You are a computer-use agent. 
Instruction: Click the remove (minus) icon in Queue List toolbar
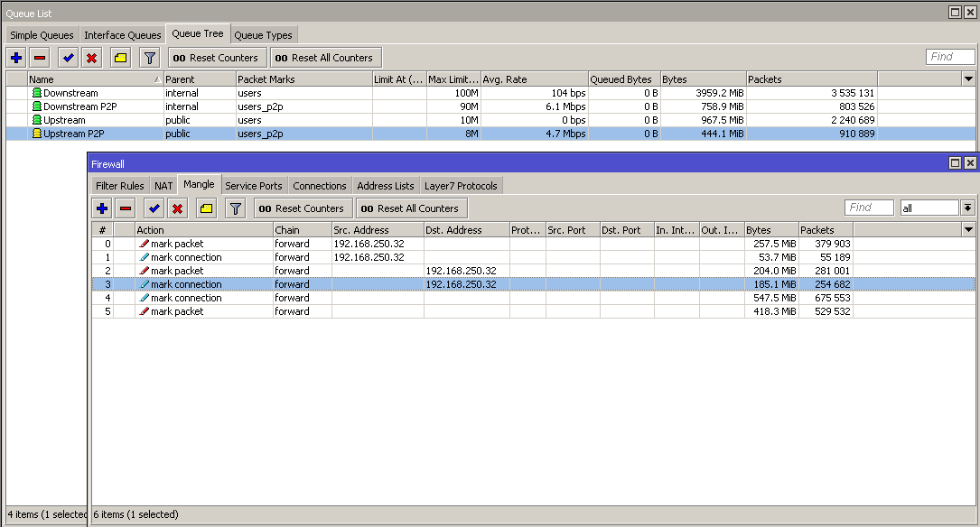point(39,58)
